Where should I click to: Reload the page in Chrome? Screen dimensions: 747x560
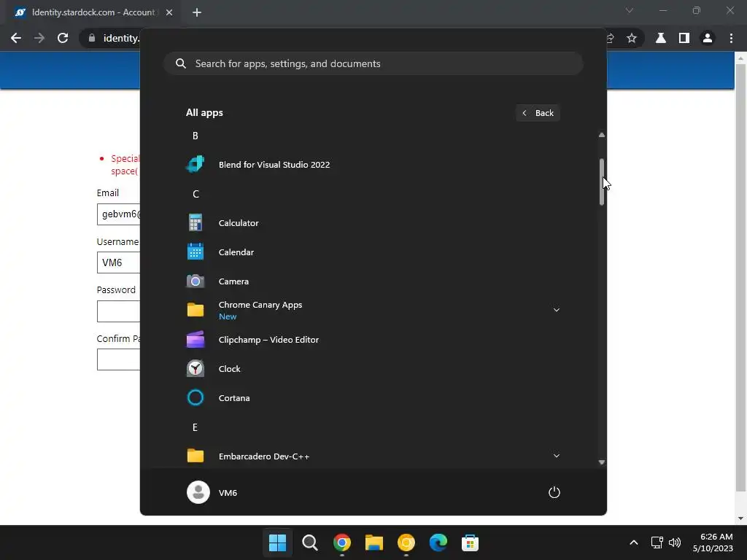(63, 38)
